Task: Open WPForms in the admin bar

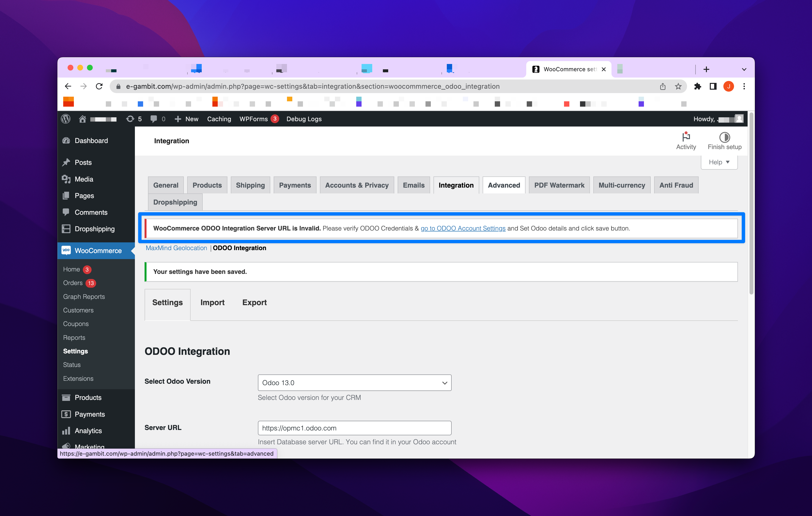Action: click(259, 119)
